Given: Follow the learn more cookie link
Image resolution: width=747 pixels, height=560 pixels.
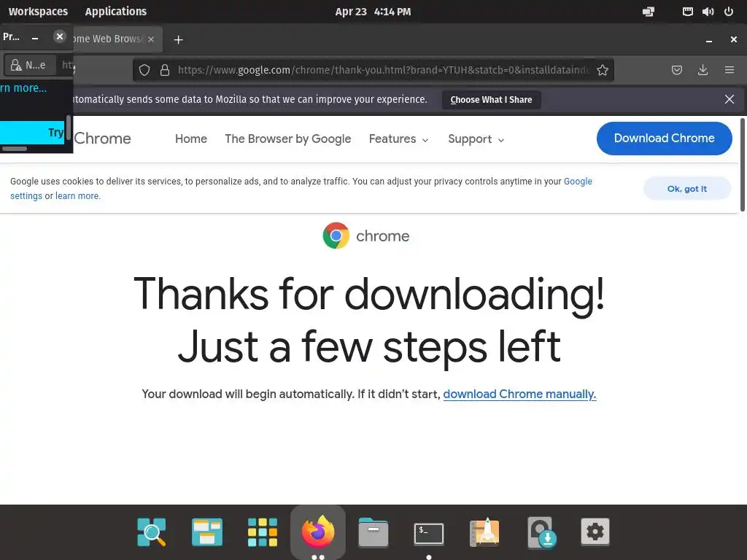Looking at the screenshot, I should 77,195.
